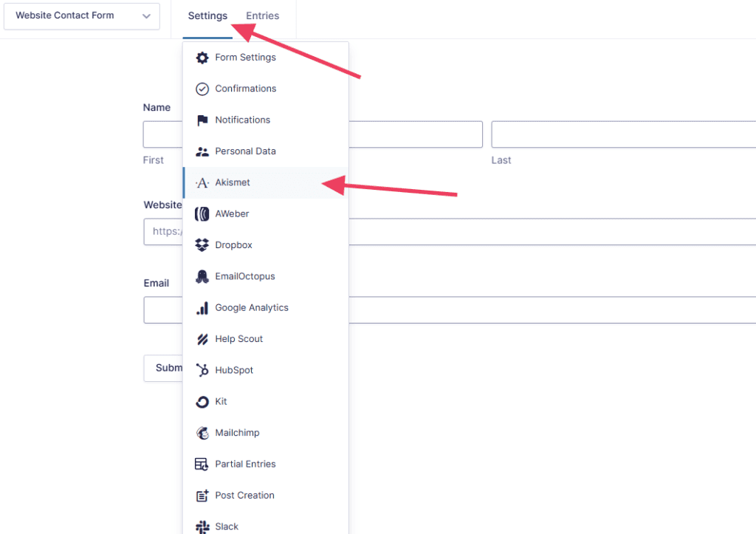Click the HubSpot logo icon
756x534 pixels.
[202, 370]
